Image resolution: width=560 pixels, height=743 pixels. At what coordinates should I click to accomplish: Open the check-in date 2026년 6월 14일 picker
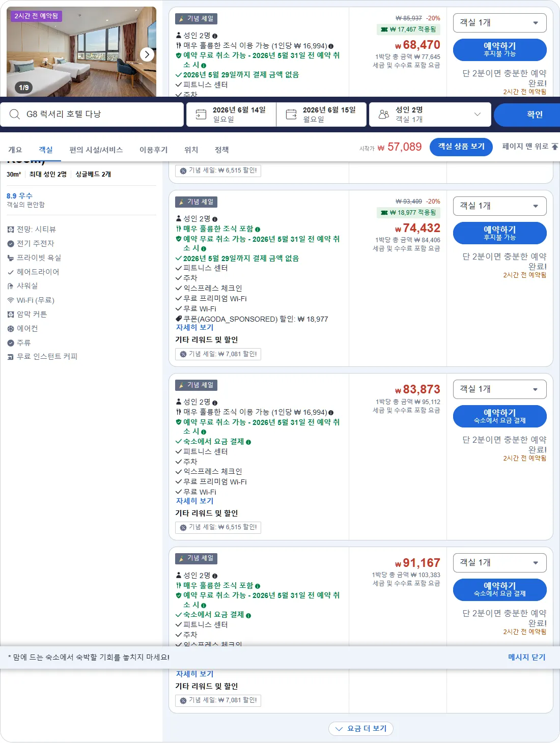click(232, 115)
